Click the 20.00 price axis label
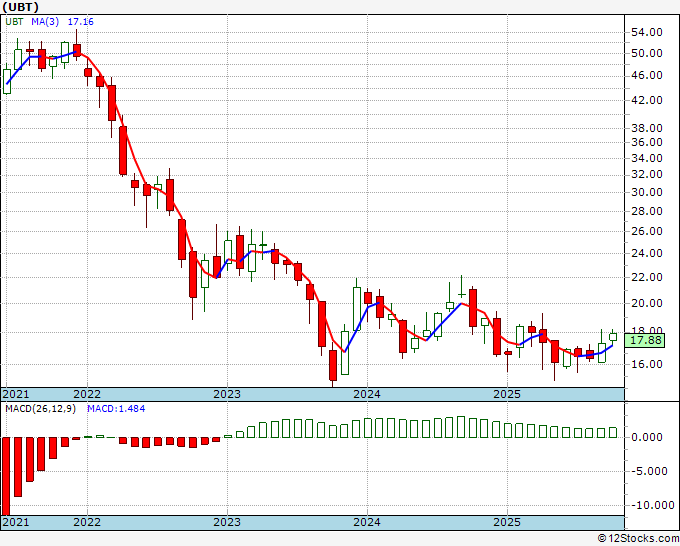The height and width of the screenshot is (546, 680). pos(646,303)
